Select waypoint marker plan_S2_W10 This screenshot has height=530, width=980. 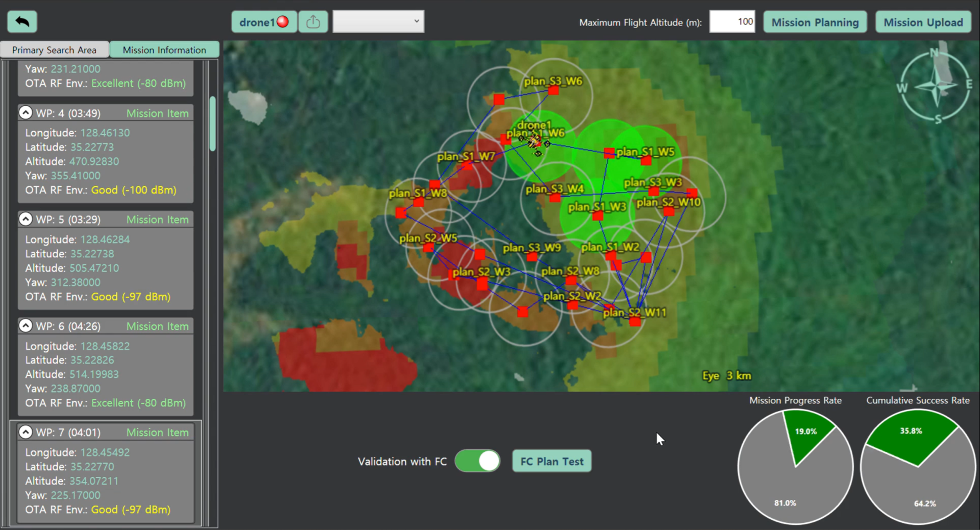pos(669,211)
